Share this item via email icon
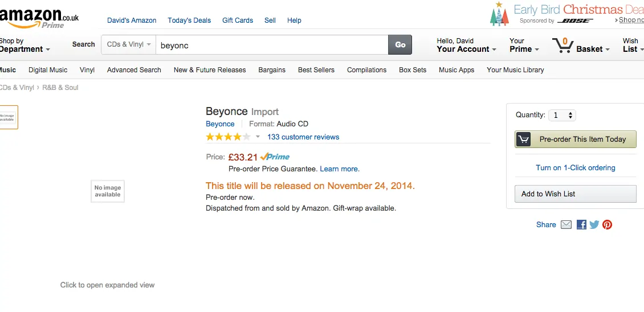Image resolution: width=644 pixels, height=312 pixels. click(566, 225)
